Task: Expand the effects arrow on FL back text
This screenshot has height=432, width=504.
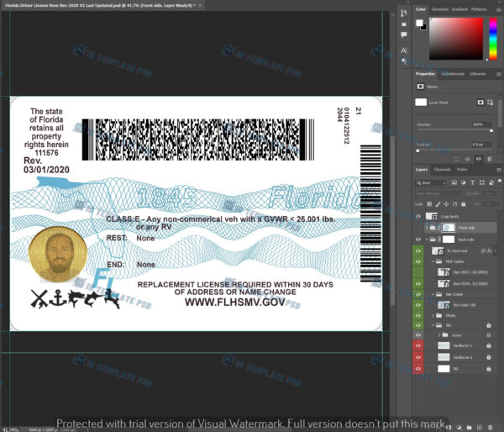Action: (496, 251)
